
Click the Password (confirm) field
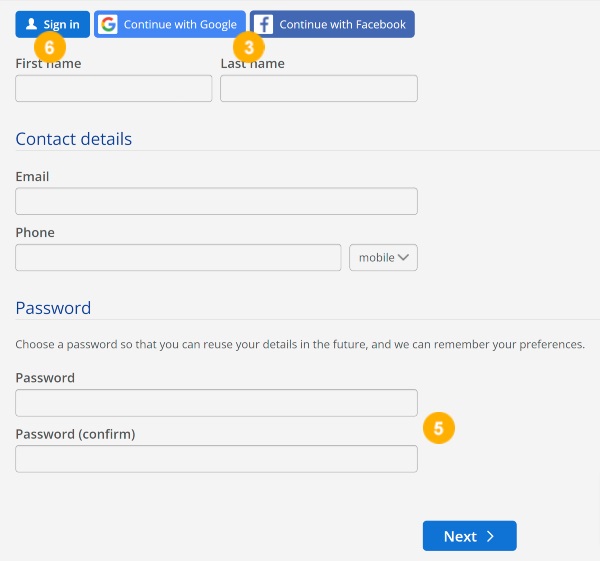pos(216,459)
